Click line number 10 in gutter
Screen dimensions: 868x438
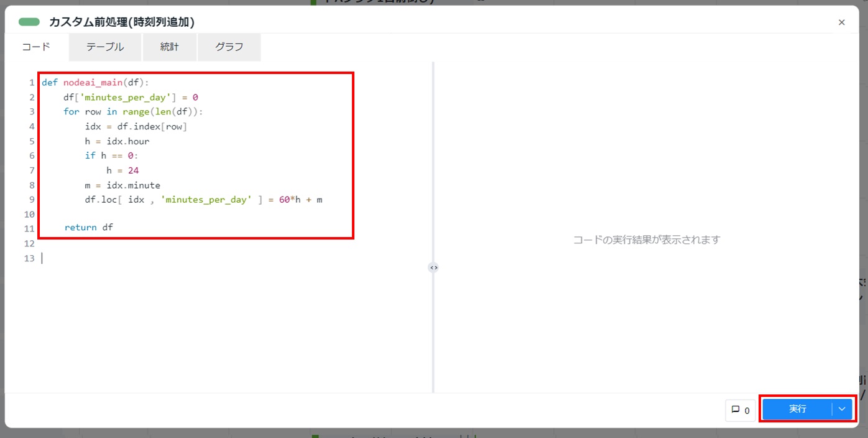click(x=29, y=214)
